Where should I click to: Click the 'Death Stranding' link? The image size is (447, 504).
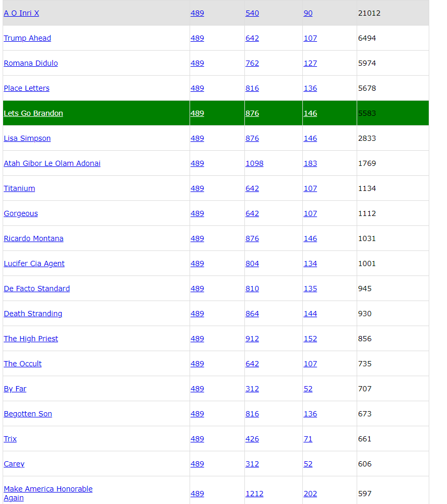[33, 314]
